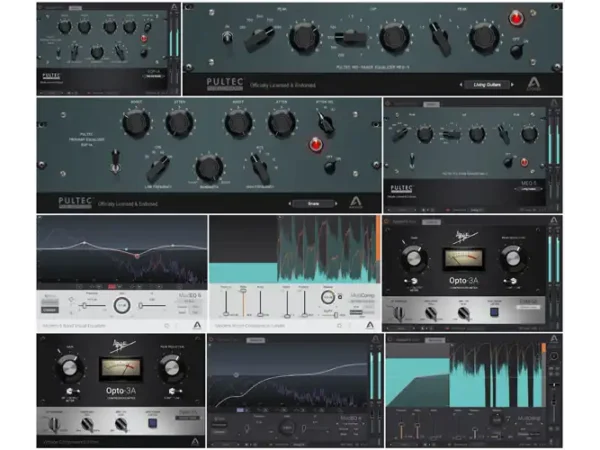Image resolution: width=600 pixels, height=450 pixels.
Task: Click header tab on dark ModComp window
Action: [435, 340]
